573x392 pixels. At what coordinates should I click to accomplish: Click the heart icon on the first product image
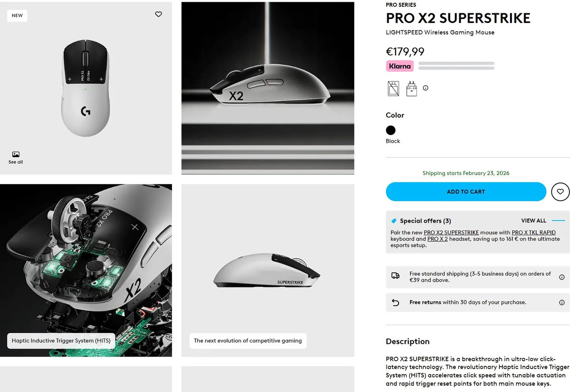click(x=158, y=14)
